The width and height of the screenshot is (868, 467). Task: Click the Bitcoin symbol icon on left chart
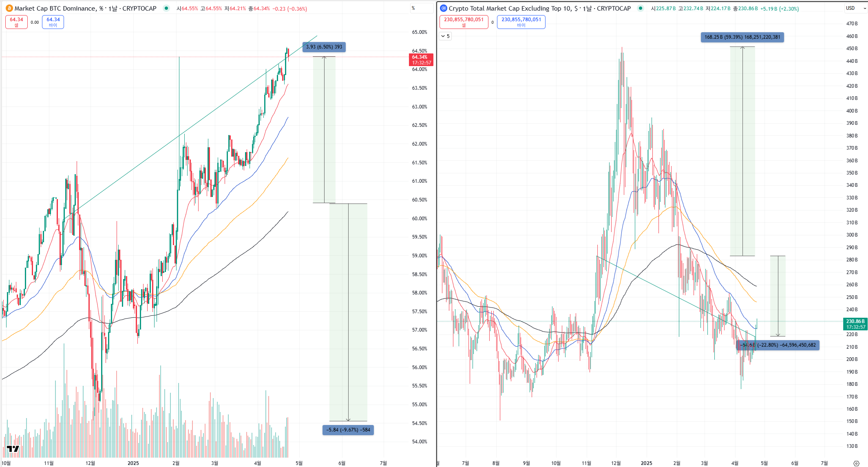[9, 8]
